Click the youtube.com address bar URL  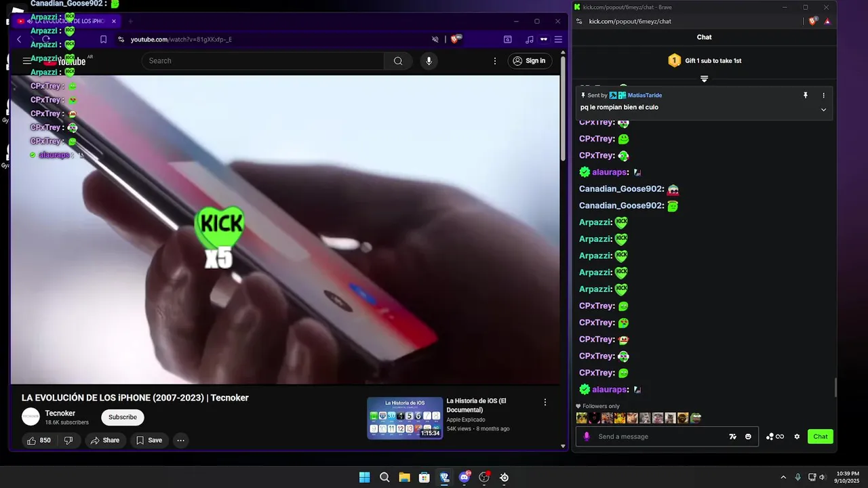(x=181, y=39)
